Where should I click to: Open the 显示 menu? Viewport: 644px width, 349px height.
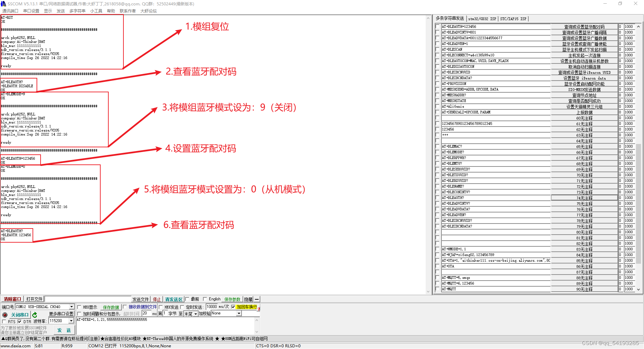point(48,11)
